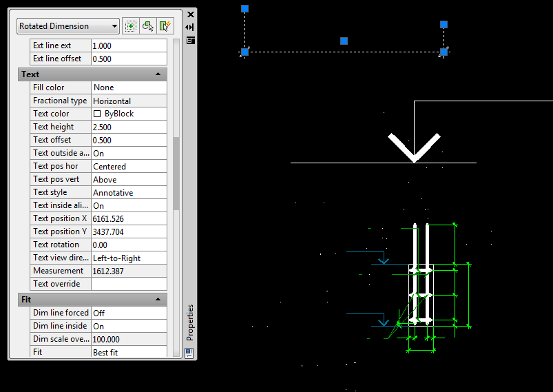Click the Text color ByBlock swatch
Viewport: 553px width, 392px height.
point(97,114)
